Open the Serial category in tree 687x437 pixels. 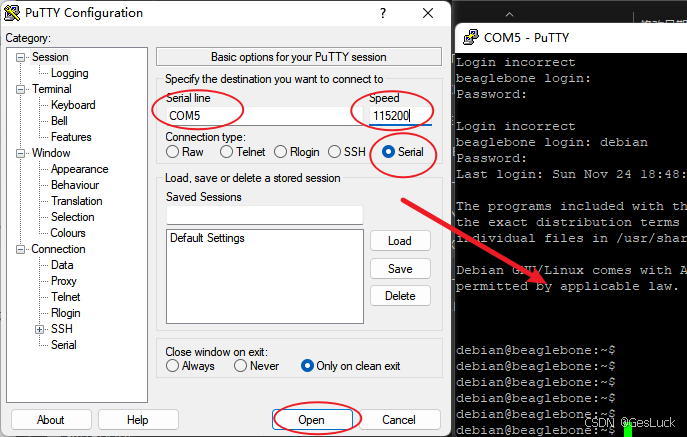pos(64,345)
